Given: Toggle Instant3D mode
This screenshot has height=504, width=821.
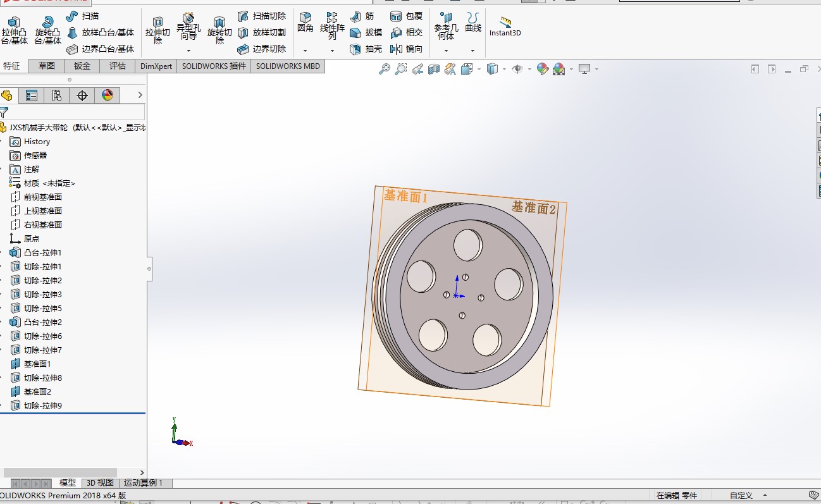Looking at the screenshot, I should [505, 27].
